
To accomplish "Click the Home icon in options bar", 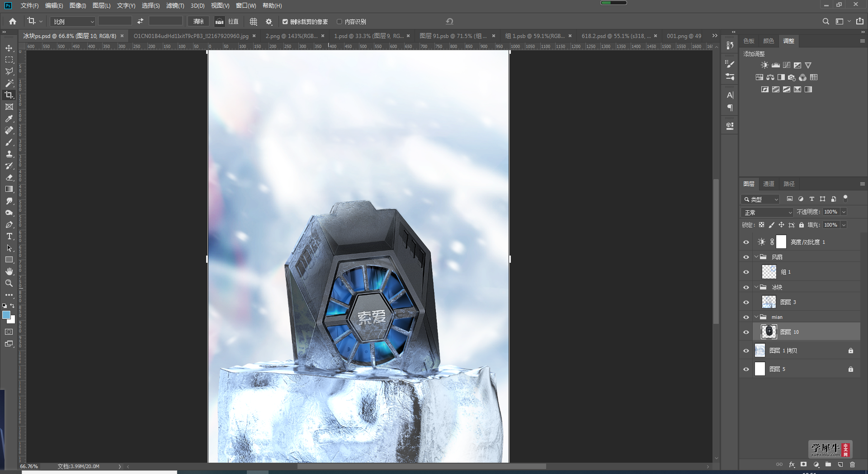I will [13, 21].
